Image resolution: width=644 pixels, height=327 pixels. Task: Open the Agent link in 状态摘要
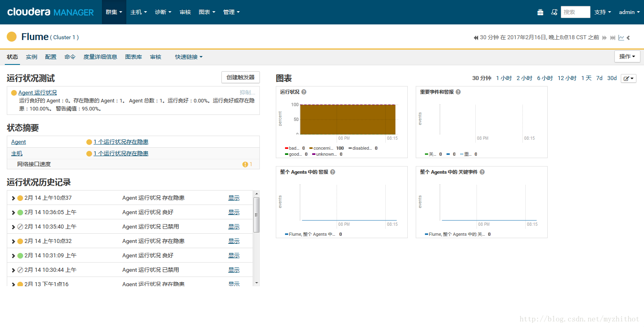click(18, 142)
